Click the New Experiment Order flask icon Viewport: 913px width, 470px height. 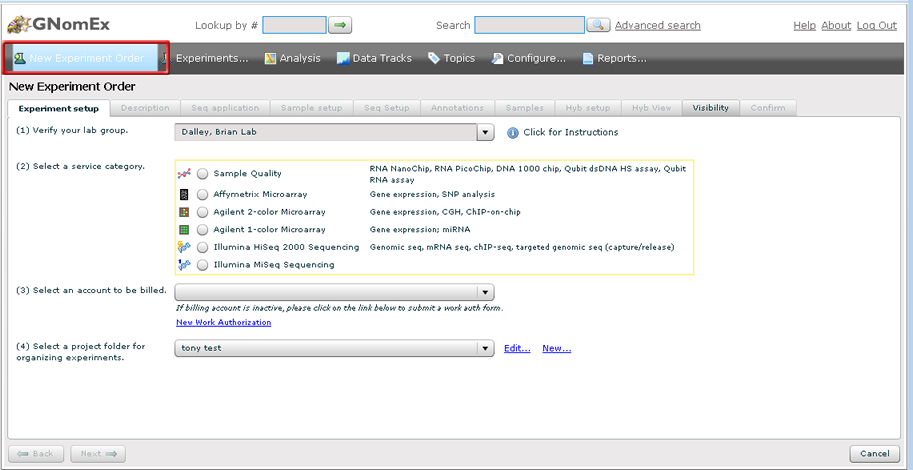20,58
